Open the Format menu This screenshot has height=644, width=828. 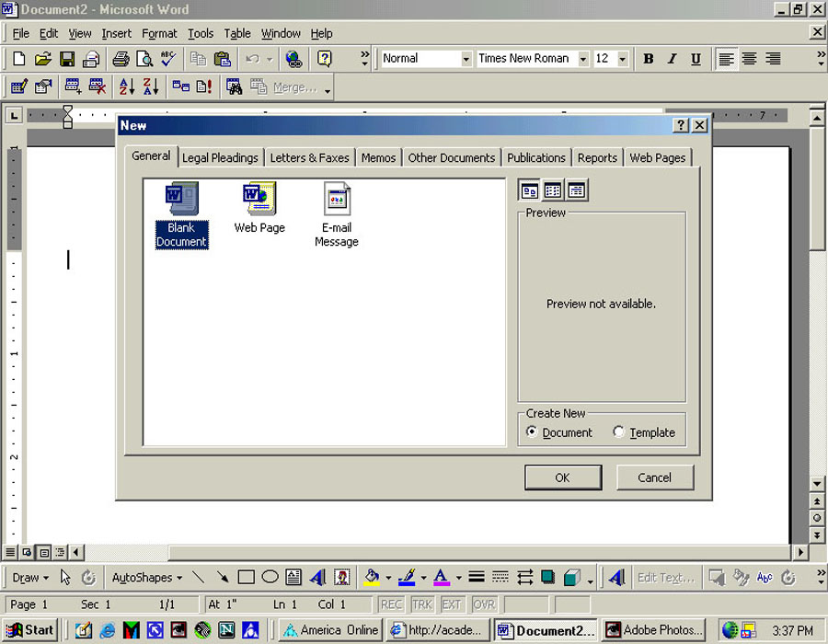tap(159, 33)
